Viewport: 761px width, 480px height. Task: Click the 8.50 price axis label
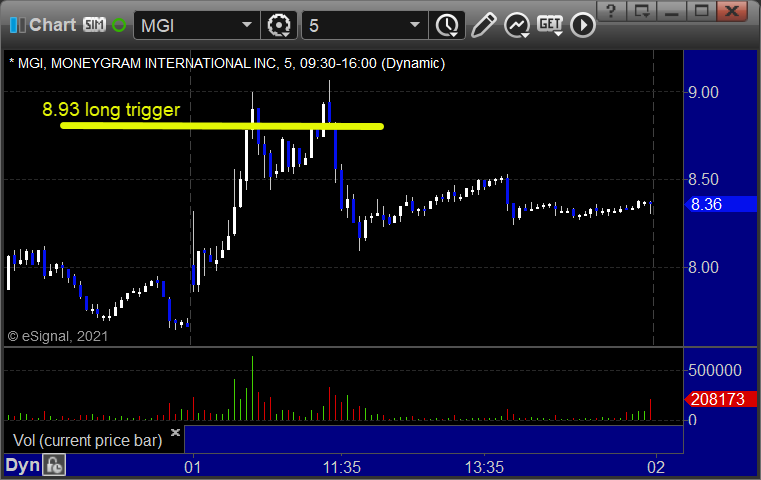[703, 180]
